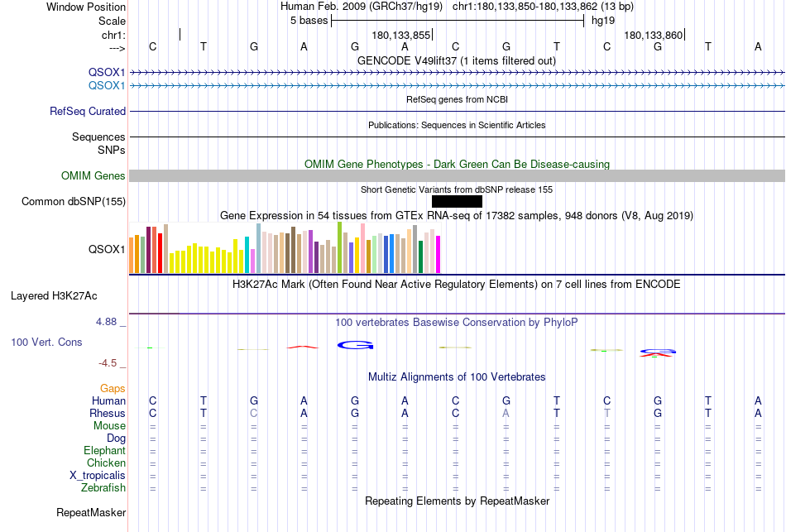Select the light blue QSOX1 transcript label
786x532 pixels.
[x=107, y=85]
